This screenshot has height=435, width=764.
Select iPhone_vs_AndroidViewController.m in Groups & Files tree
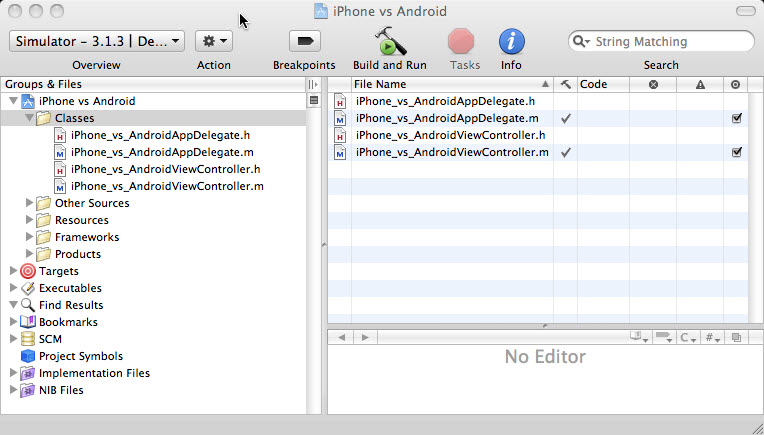[167, 186]
